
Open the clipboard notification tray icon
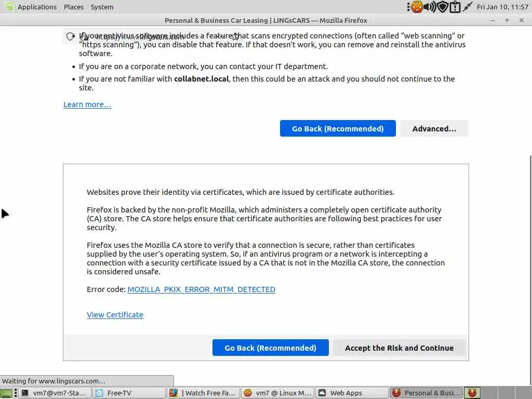(x=455, y=7)
